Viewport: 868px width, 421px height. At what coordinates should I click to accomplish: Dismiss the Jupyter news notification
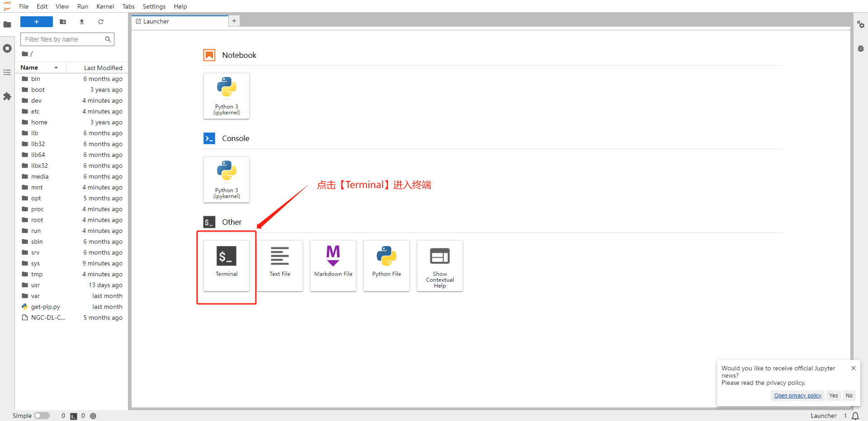point(854,368)
